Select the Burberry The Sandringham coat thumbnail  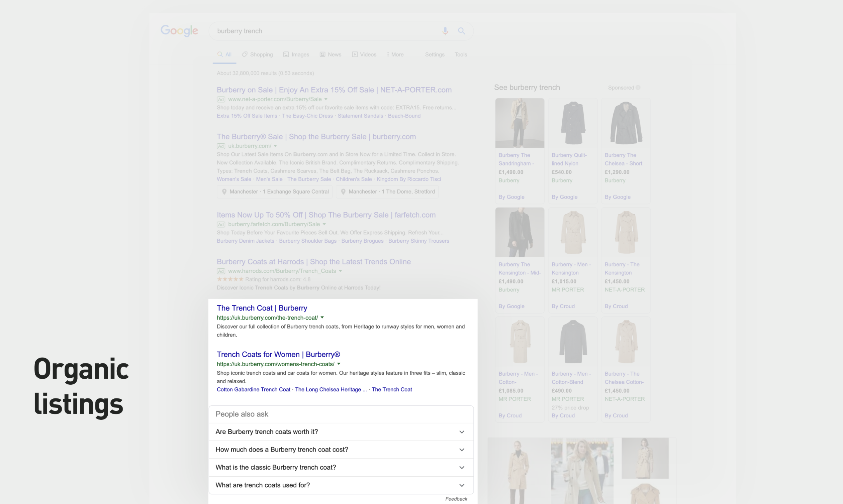coord(520,123)
